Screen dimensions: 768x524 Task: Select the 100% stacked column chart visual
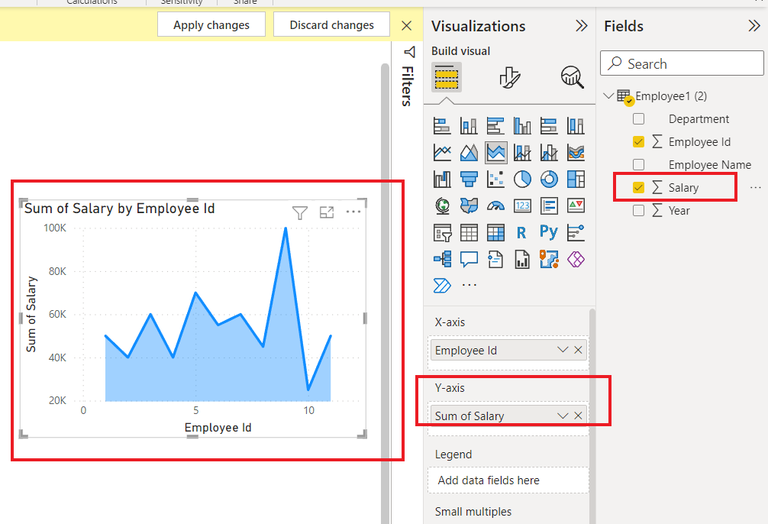[x=576, y=126]
